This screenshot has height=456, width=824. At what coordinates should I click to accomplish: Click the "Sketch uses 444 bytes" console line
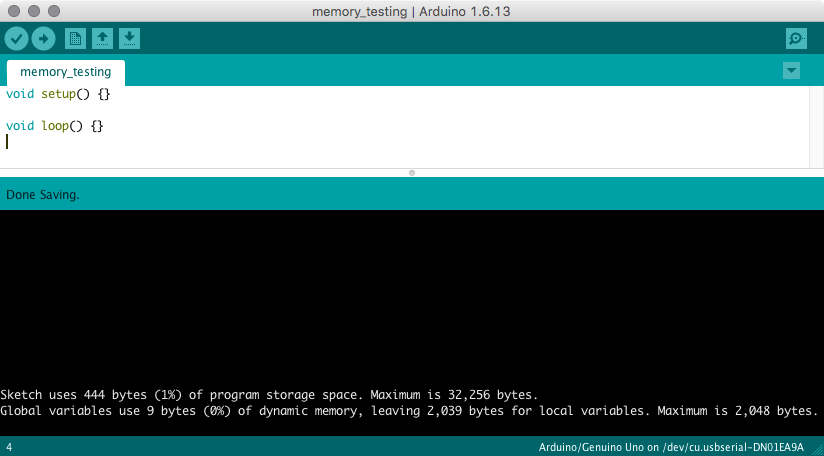click(269, 395)
